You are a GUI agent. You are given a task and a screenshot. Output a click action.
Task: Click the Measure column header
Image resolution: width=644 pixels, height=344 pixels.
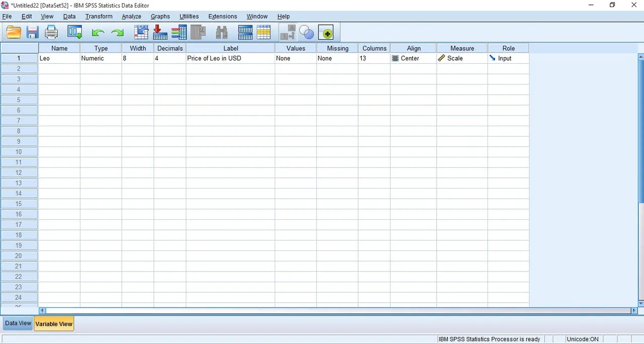(x=462, y=48)
